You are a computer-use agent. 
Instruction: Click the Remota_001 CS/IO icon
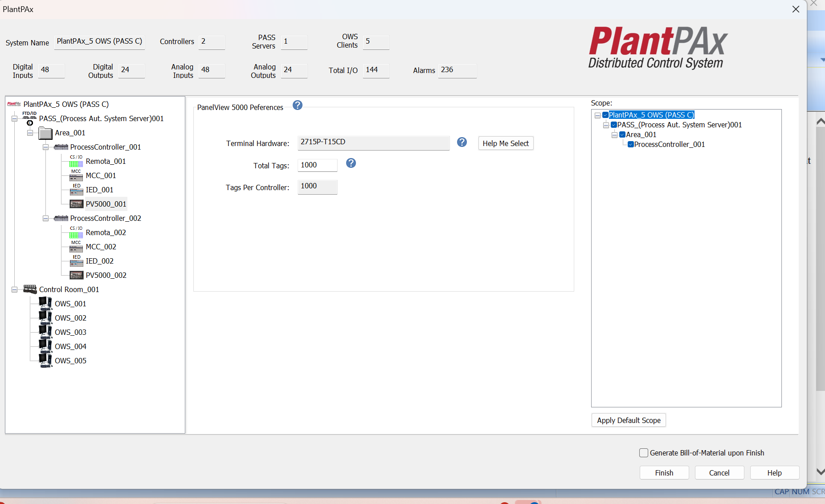(76, 161)
